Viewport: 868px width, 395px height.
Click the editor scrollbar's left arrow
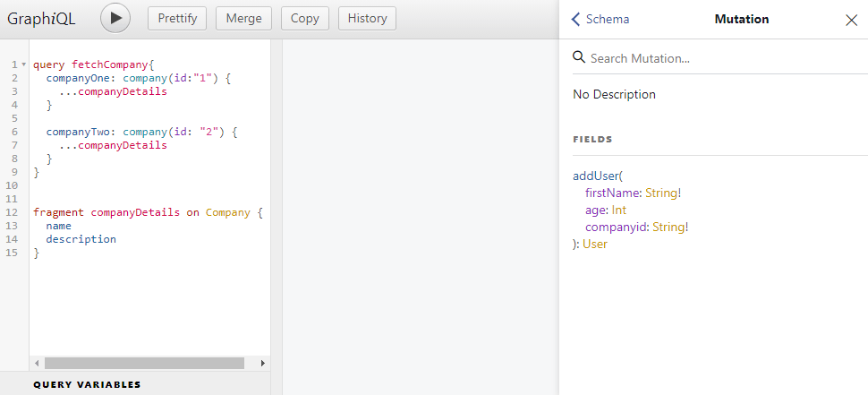click(37, 363)
